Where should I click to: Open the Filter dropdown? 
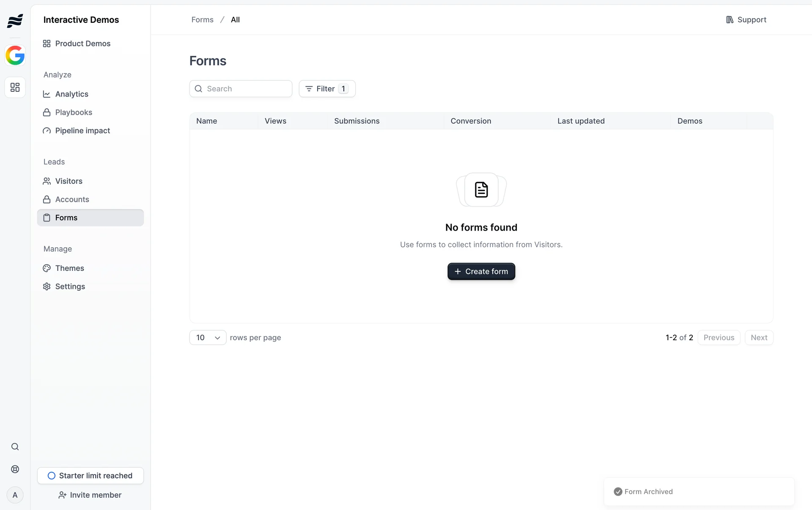tap(326, 88)
